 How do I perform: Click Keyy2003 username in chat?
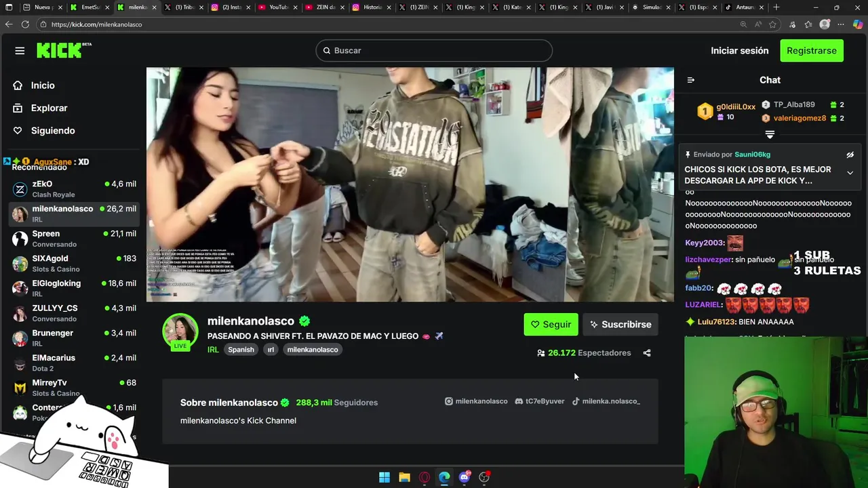click(705, 243)
